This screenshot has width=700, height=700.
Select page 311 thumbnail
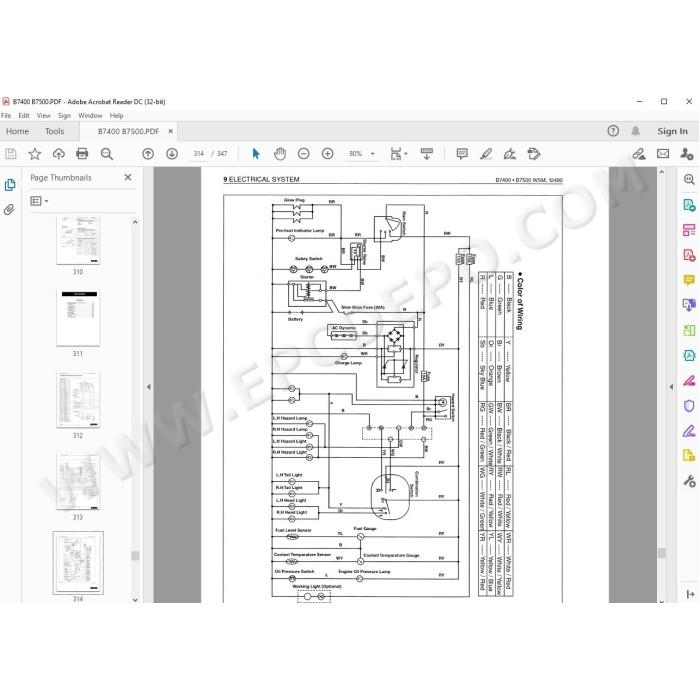[78, 317]
